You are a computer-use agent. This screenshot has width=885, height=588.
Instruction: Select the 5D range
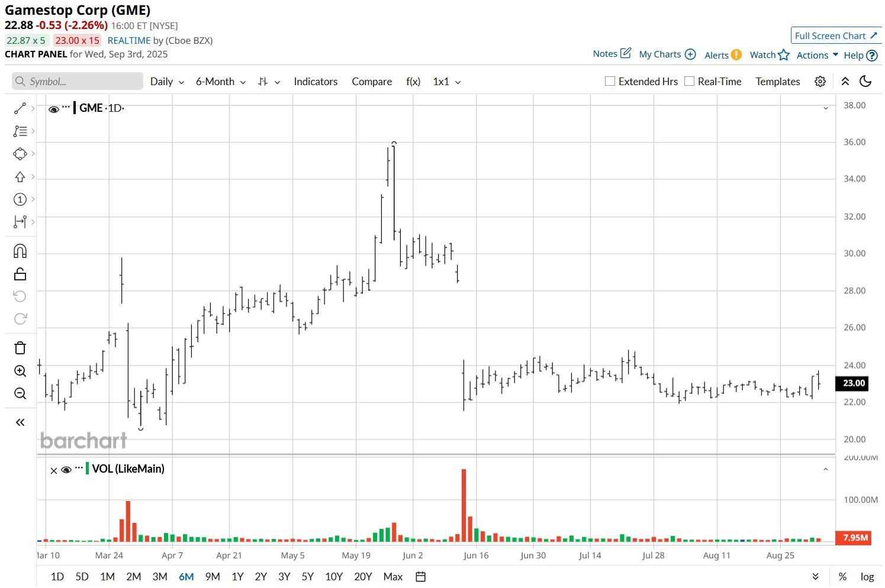(x=82, y=577)
